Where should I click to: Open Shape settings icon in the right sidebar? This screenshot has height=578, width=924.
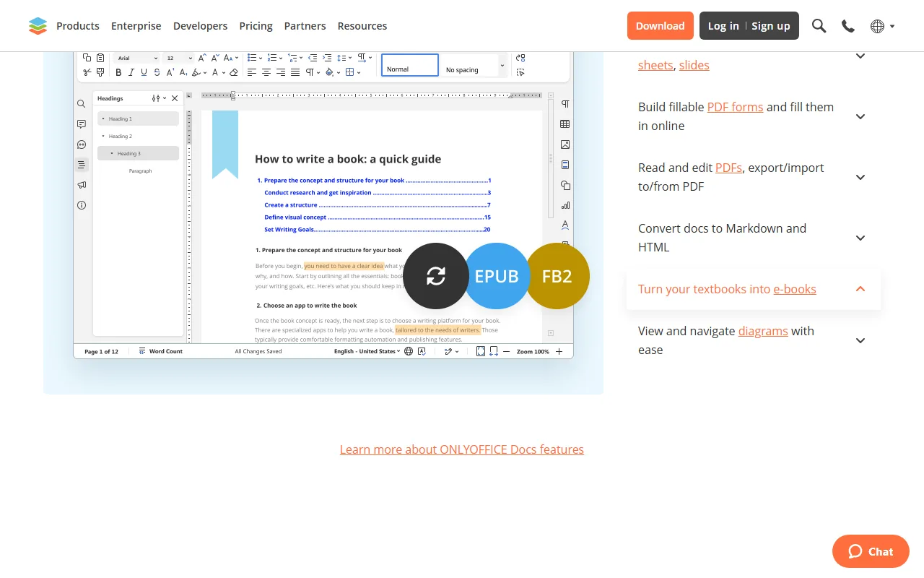tap(565, 185)
